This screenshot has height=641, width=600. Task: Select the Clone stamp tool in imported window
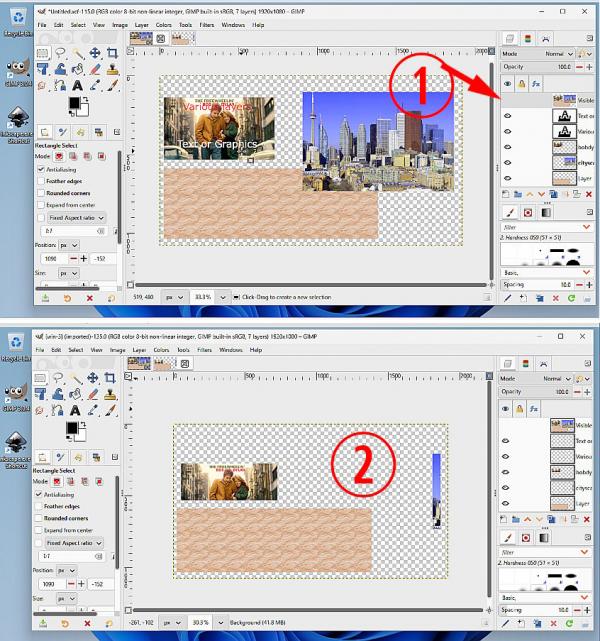pos(110,394)
